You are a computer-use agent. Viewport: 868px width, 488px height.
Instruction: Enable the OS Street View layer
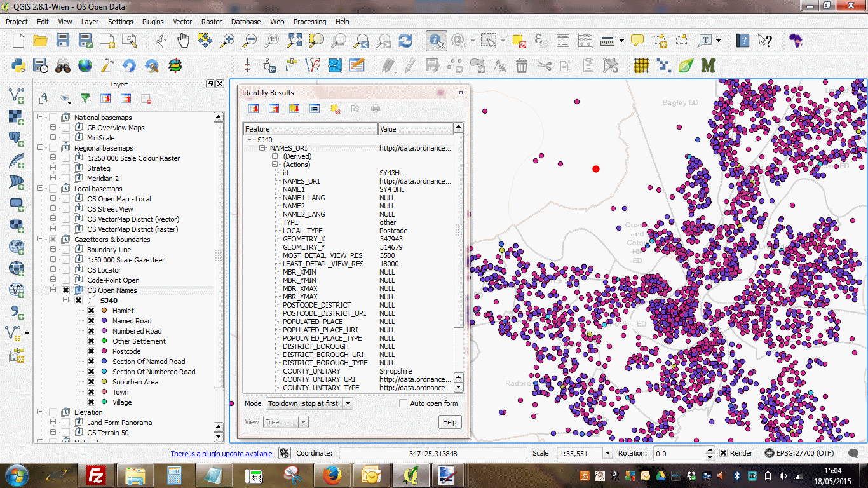coord(65,209)
